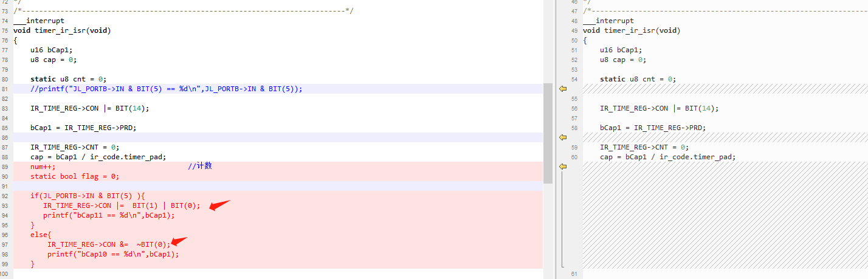Click "void timer_ir_isr(void)" on left line 75
This screenshot has width=868, height=279.
tap(62, 30)
